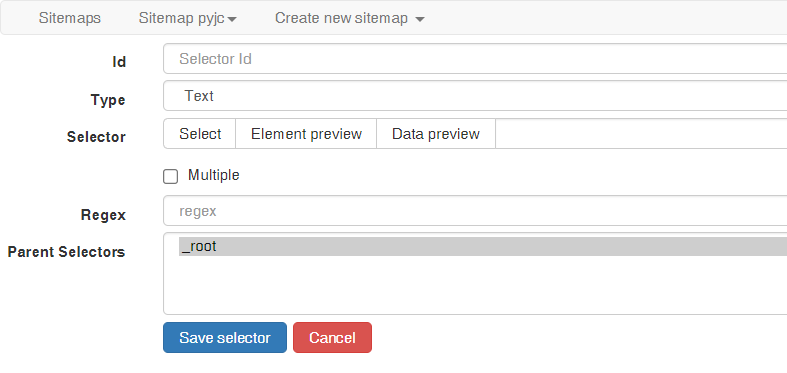
Task: Enable the Multiple checkbox
Action: coord(171,176)
